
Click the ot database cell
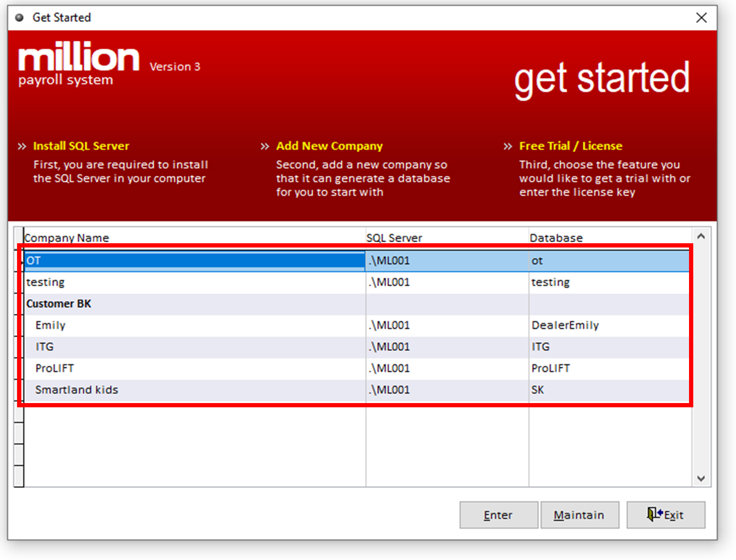click(x=609, y=261)
